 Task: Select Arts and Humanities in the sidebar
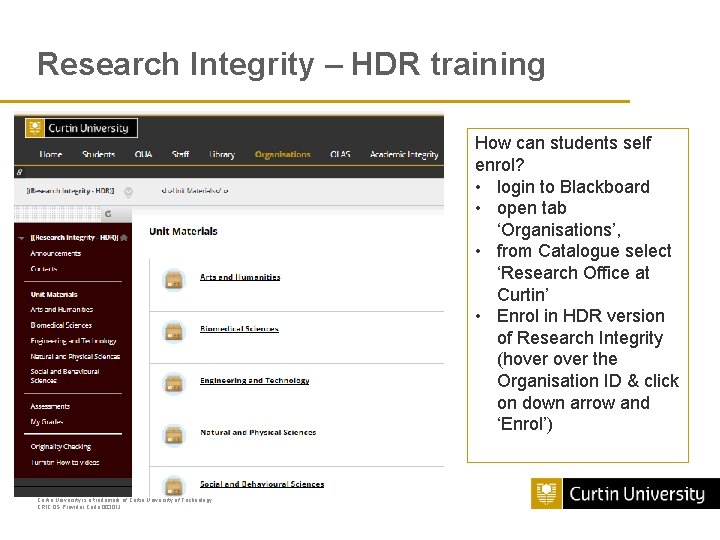(x=62, y=309)
